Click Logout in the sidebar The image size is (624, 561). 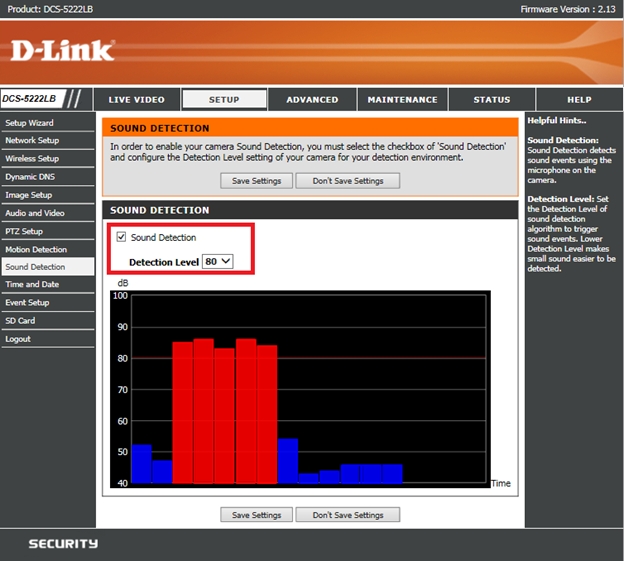click(18, 339)
